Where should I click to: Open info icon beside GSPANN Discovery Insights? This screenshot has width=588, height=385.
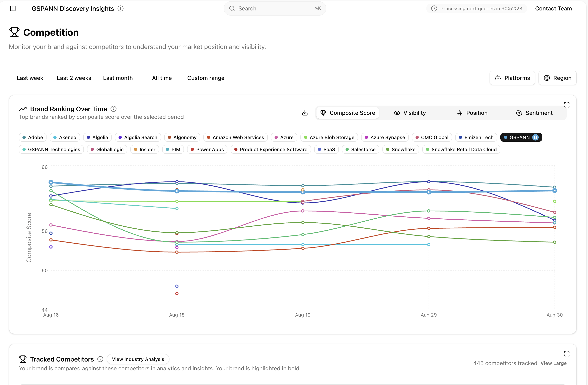pos(121,8)
